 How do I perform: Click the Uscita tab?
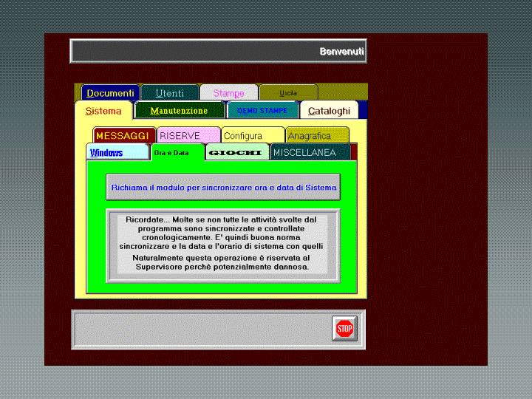tap(288, 93)
